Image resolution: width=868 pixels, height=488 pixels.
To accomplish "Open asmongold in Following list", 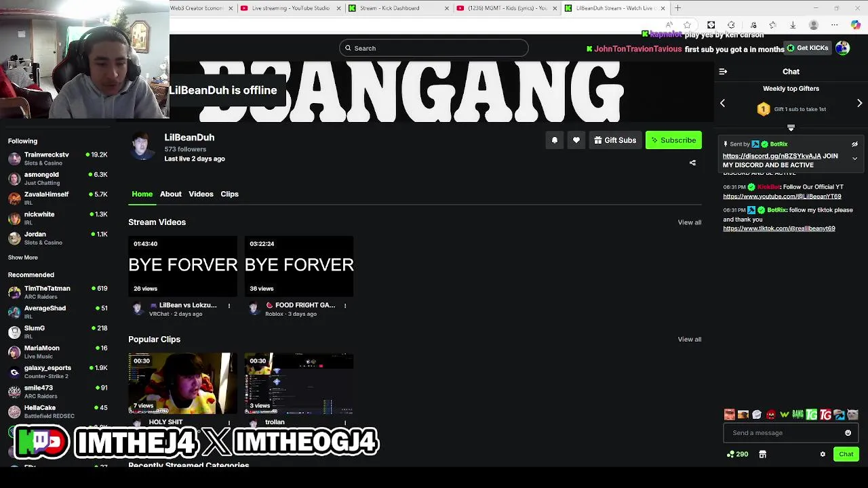I will (x=58, y=178).
